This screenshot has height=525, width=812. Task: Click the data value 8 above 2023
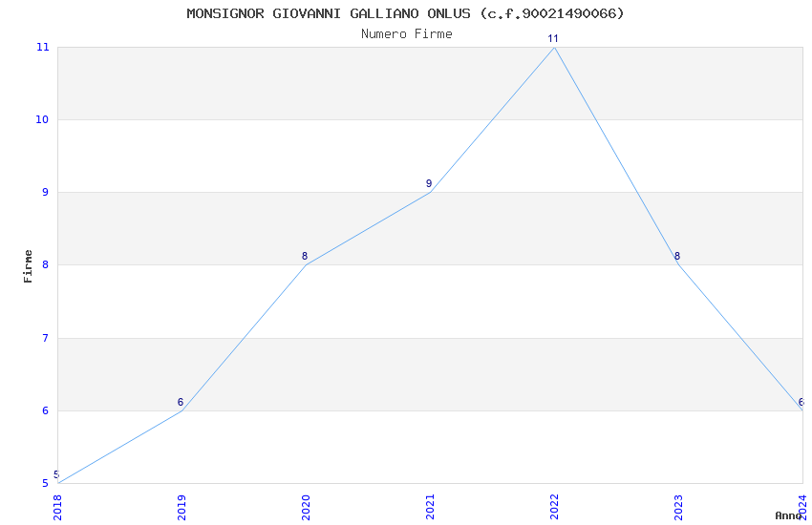click(677, 256)
